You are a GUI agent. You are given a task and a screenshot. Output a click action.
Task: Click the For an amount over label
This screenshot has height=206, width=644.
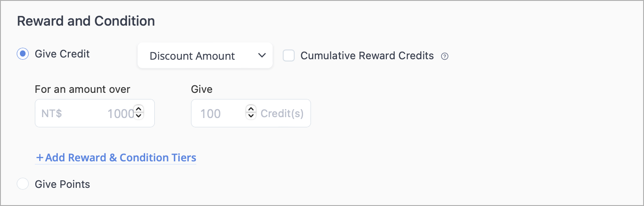point(82,89)
